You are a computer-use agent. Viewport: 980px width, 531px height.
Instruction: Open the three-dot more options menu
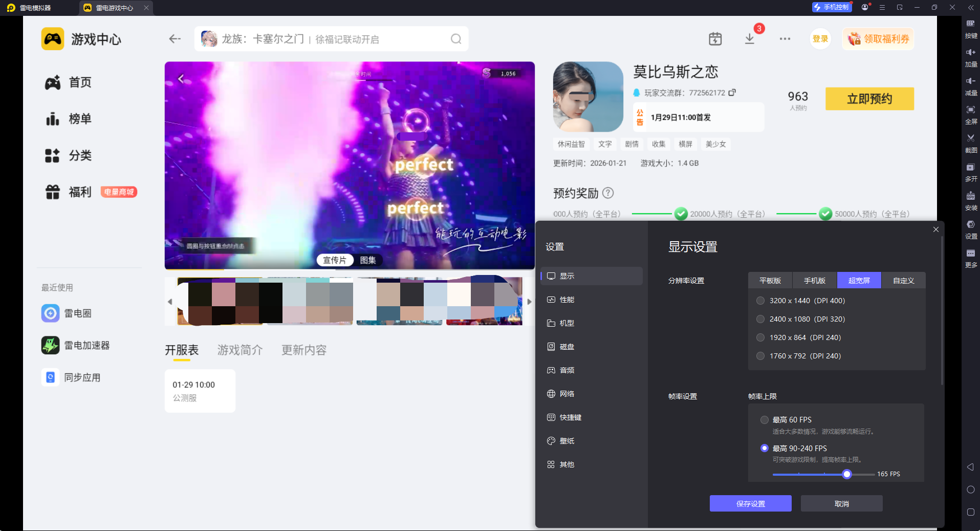coord(785,39)
